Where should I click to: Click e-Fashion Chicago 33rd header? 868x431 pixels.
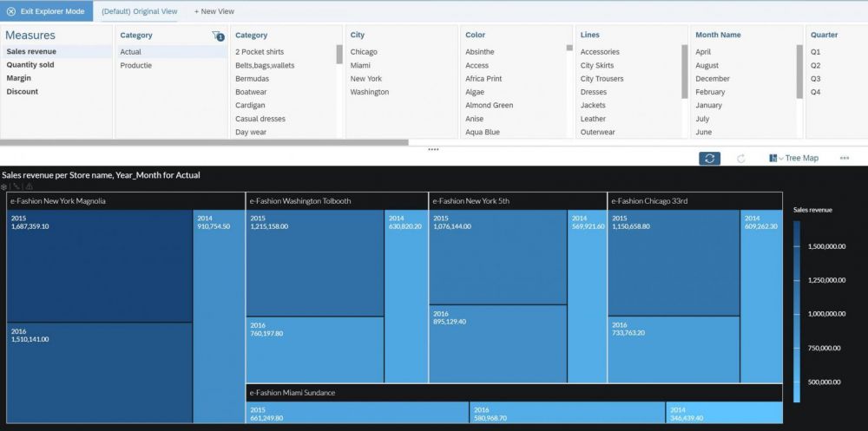point(695,201)
